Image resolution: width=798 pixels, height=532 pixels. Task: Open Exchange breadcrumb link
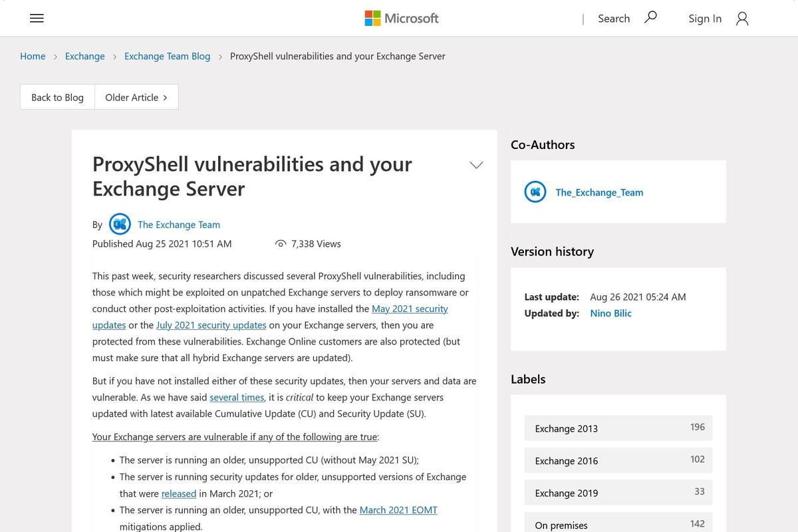click(85, 56)
